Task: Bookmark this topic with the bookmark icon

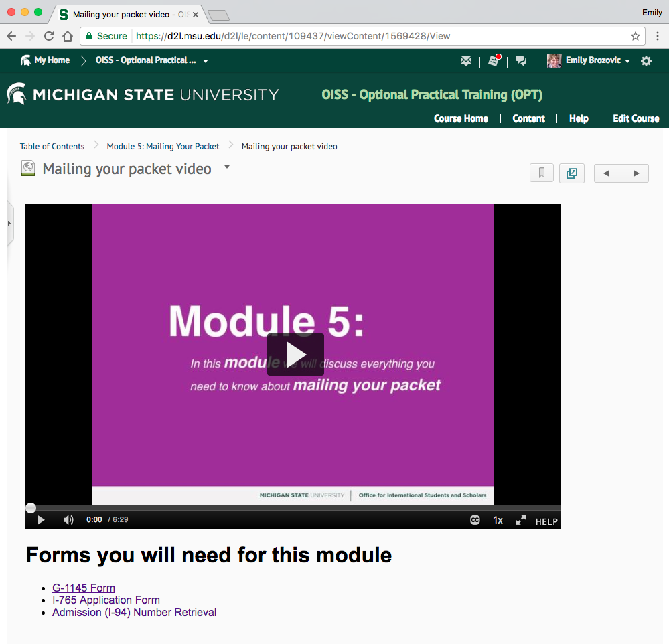Action: [542, 173]
